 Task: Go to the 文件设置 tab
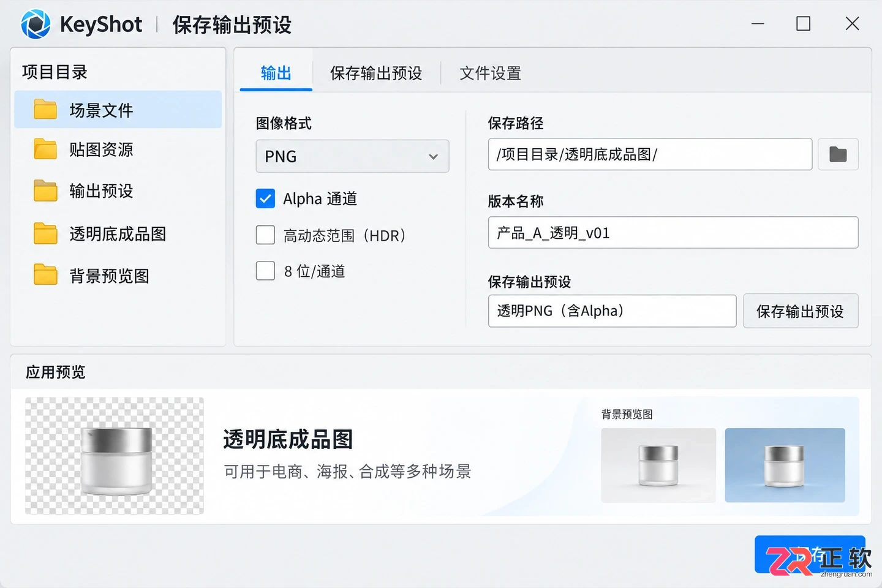point(490,73)
